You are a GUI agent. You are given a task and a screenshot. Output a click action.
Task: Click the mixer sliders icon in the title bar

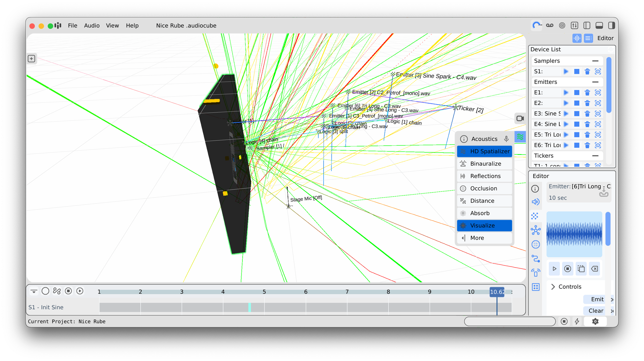(x=574, y=25)
